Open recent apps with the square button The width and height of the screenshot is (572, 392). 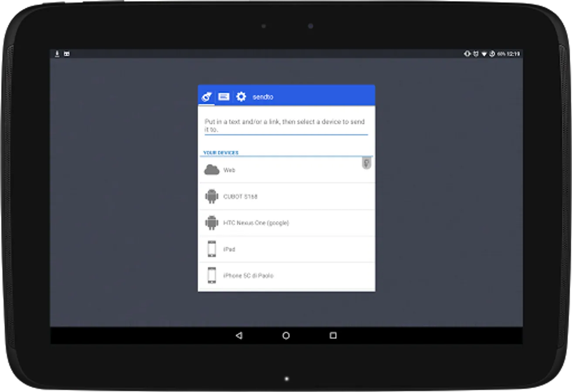[x=333, y=335]
